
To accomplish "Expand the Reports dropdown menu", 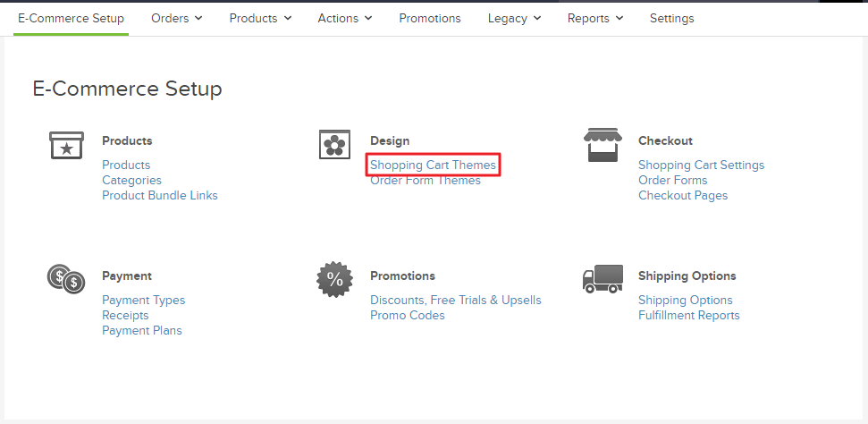I will 595,18.
